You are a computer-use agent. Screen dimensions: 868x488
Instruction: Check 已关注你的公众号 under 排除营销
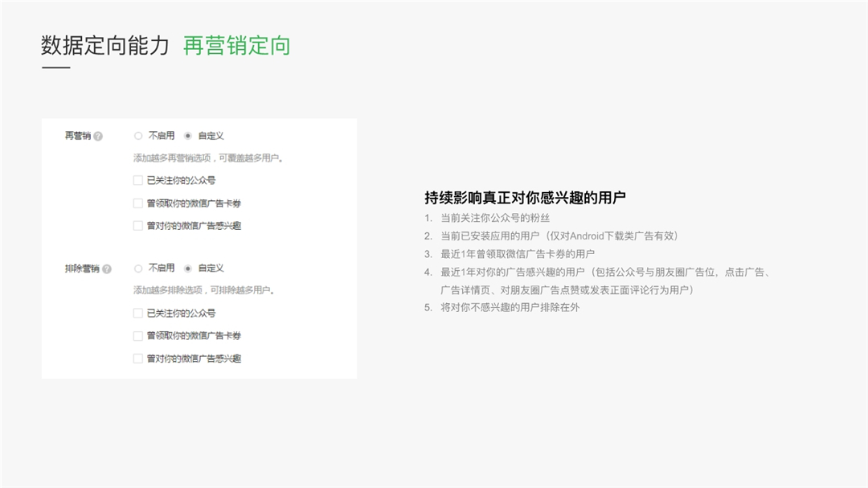(138, 314)
